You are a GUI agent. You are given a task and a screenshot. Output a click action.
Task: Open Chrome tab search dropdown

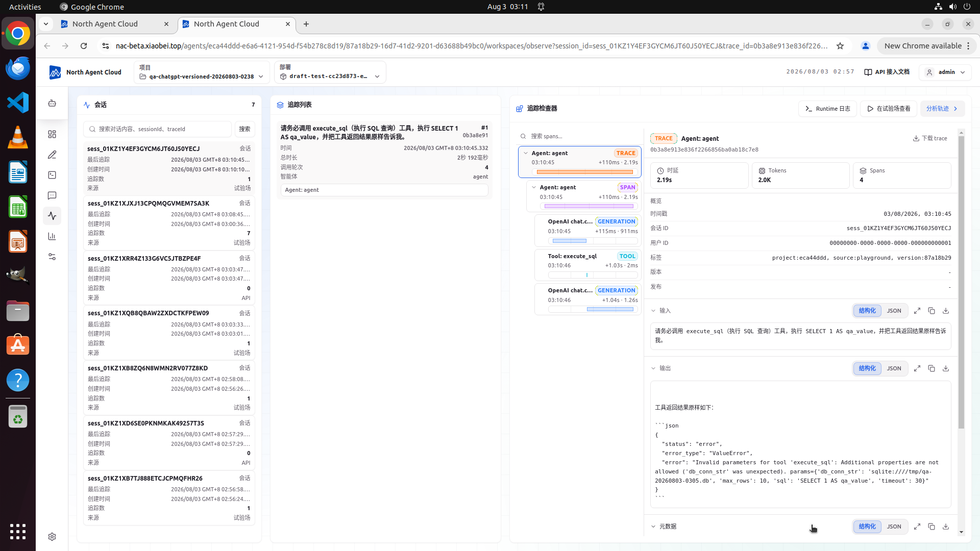coord(46,24)
